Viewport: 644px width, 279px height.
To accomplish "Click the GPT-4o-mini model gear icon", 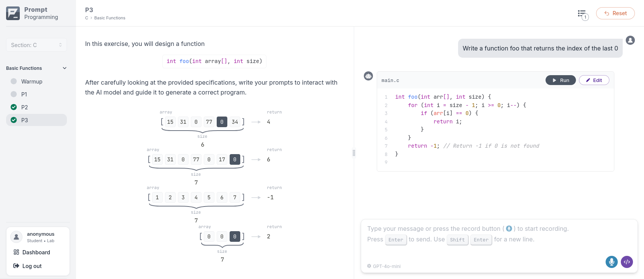I will [369, 266].
